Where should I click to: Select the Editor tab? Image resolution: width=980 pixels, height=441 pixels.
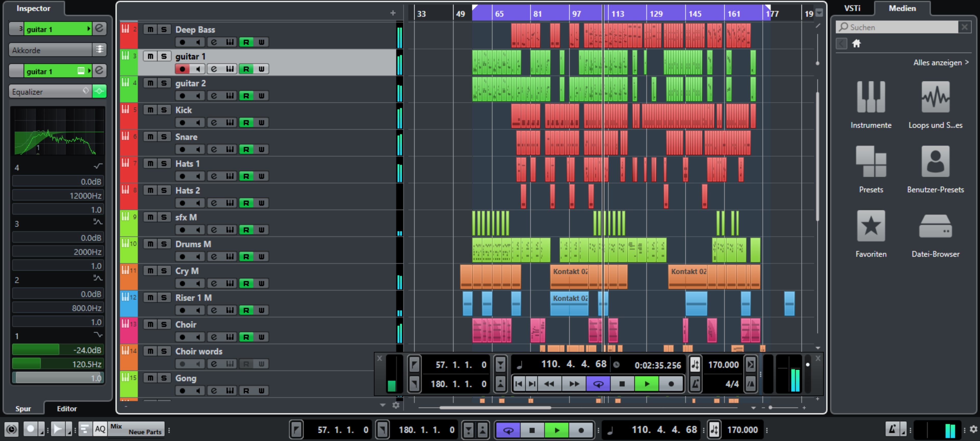click(x=67, y=409)
